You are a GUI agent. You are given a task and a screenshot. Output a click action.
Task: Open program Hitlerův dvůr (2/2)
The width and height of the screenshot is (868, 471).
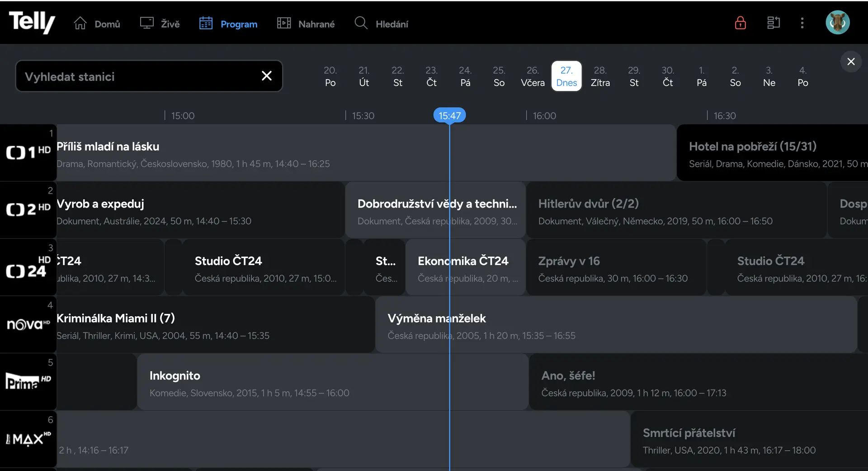tap(676, 210)
